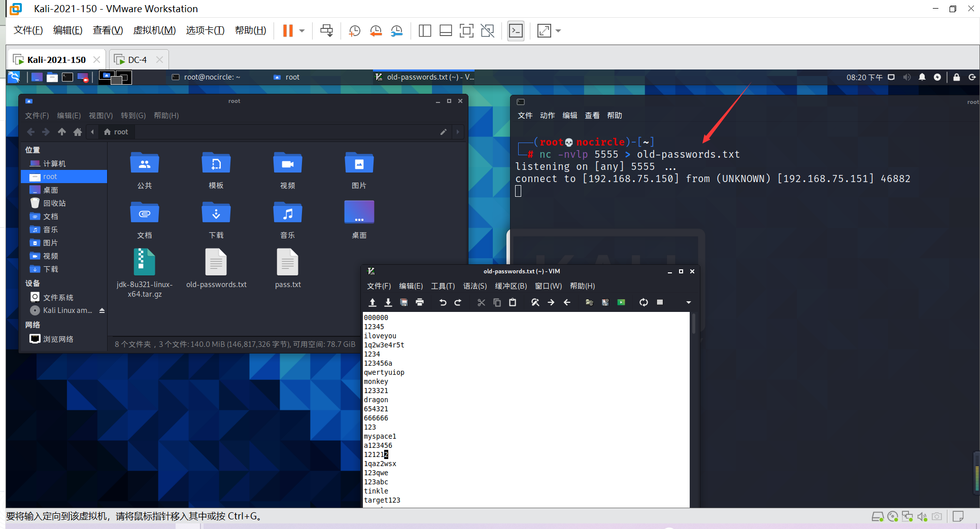980x529 pixels.
Task: Open the snapshot manager icon
Action: click(x=396, y=31)
